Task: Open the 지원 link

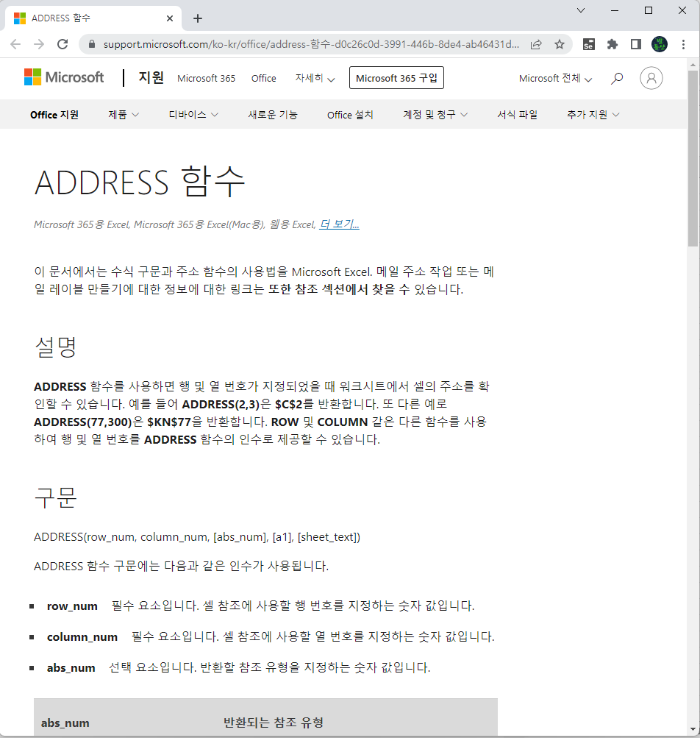Action: tap(151, 77)
